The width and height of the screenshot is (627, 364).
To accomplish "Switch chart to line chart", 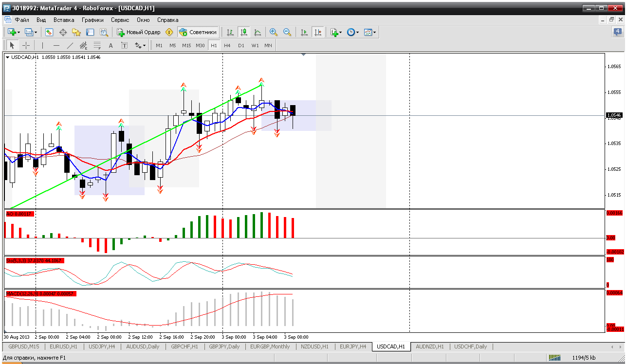I will pyautogui.click(x=258, y=32).
